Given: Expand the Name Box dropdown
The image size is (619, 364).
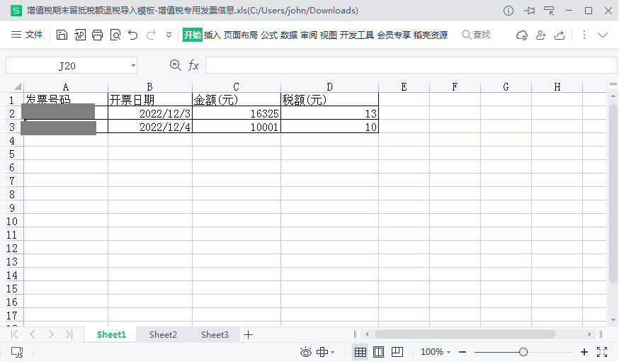Looking at the screenshot, I should point(133,66).
